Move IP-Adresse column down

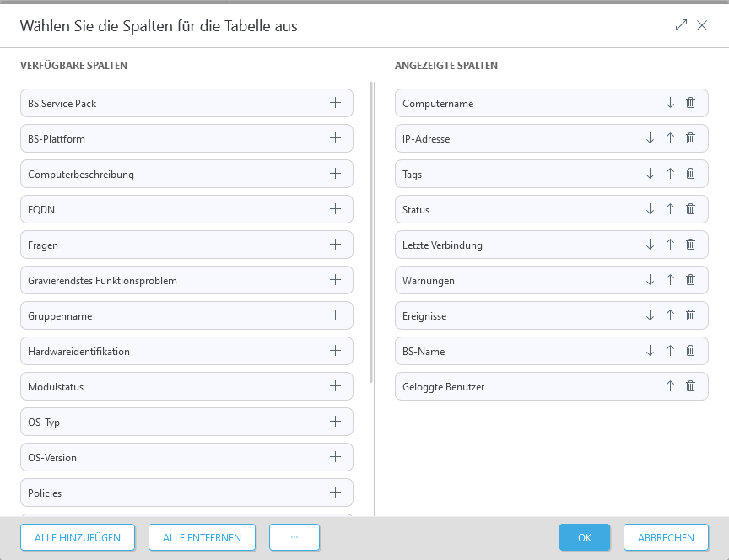point(650,138)
